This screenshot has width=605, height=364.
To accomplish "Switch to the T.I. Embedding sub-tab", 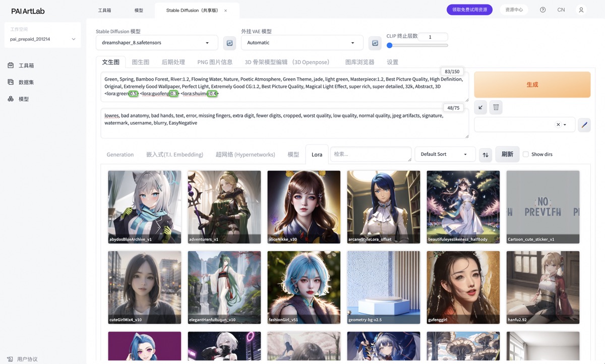I will (175, 154).
